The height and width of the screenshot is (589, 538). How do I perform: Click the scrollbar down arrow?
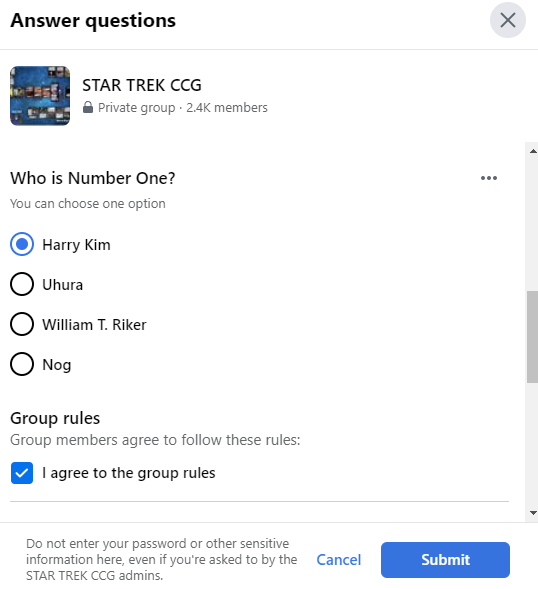533,513
